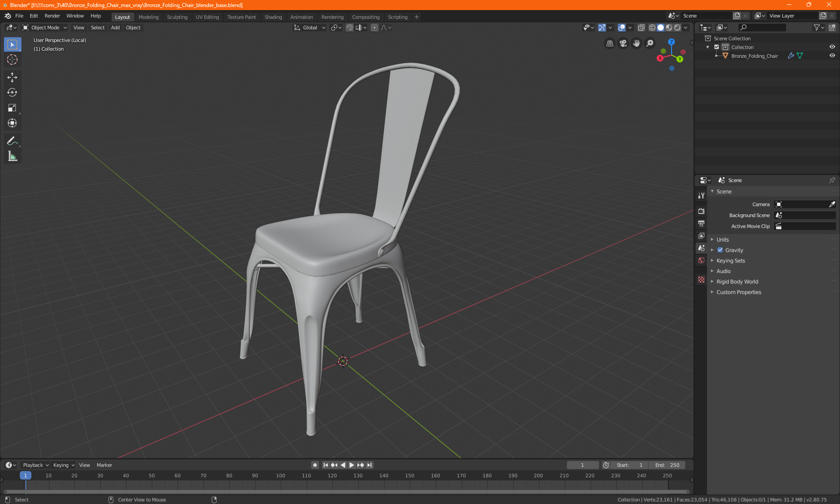Jump to the timeline end frame
840x504 pixels.
click(370, 465)
